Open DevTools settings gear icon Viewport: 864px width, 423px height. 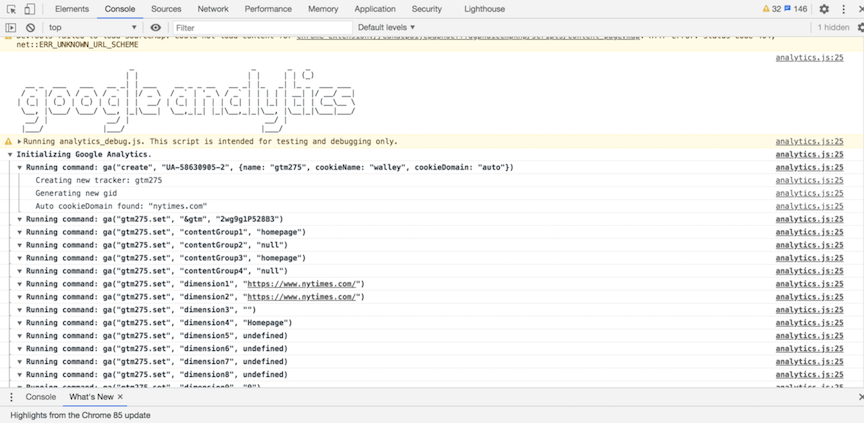pos(824,9)
